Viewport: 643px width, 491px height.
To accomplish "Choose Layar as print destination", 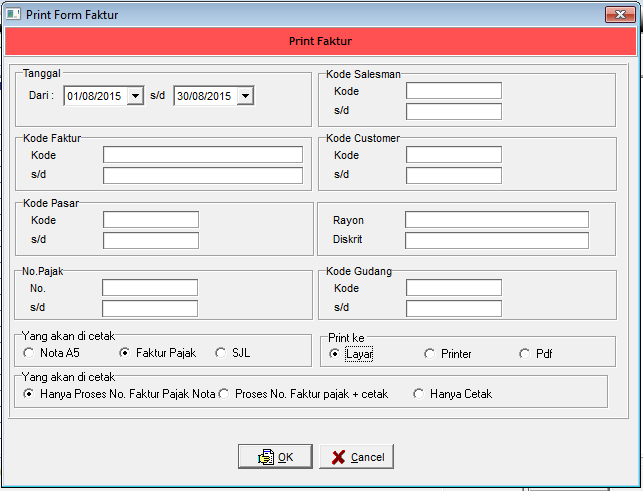I will (x=334, y=354).
